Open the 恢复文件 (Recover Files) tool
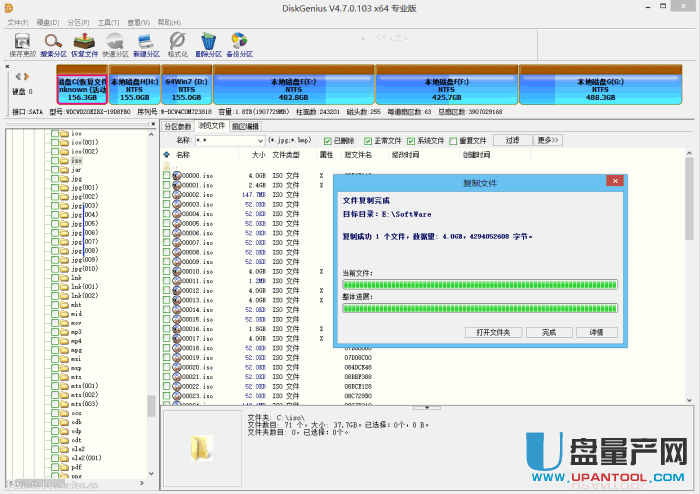Viewport: 700px width, 494px height. (x=85, y=43)
